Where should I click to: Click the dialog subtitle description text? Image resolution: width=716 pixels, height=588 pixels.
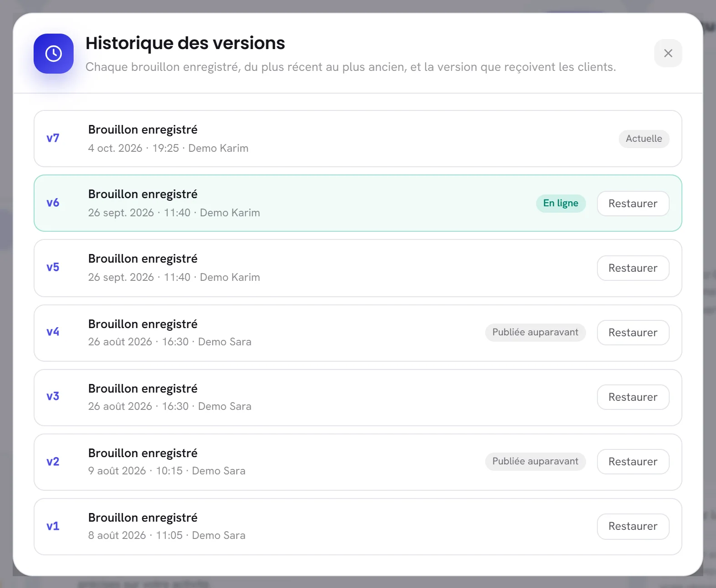pyautogui.click(x=351, y=67)
